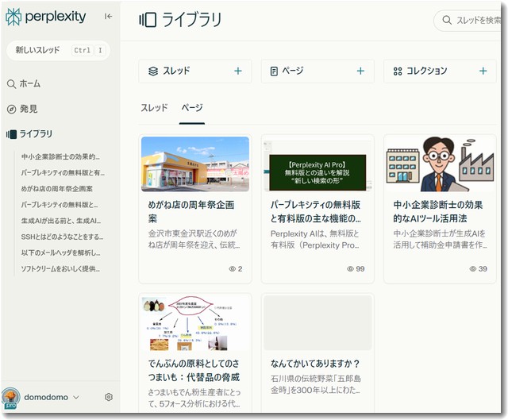Image resolution: width=508 pixels, height=420 pixels.
Task: Click the plus icon next to ページ
Action: coord(360,71)
